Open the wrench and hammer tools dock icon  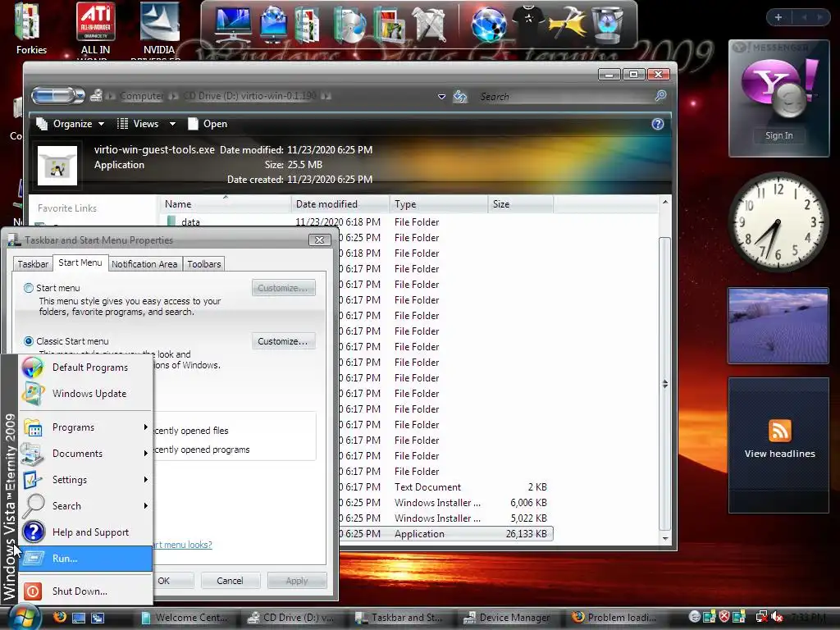pyautogui.click(x=428, y=24)
